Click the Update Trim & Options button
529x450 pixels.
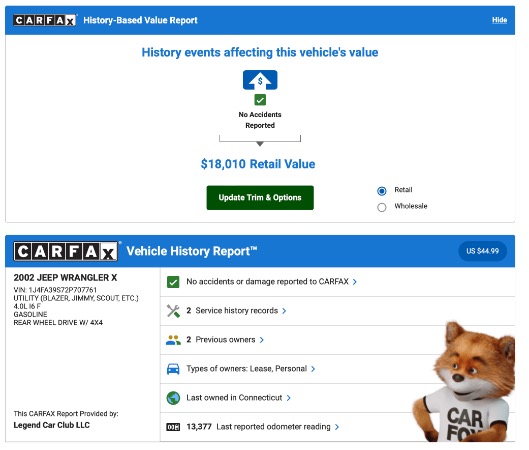tap(260, 198)
